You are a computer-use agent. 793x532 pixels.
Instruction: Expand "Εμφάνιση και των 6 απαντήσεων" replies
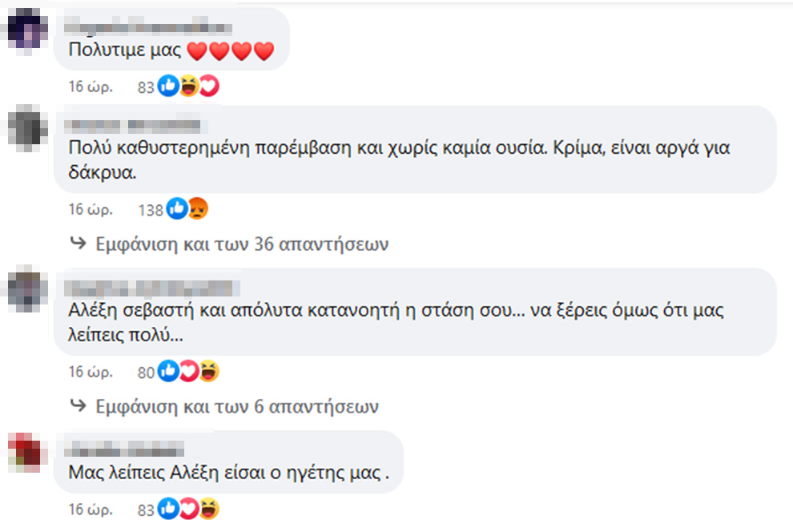coord(236,406)
